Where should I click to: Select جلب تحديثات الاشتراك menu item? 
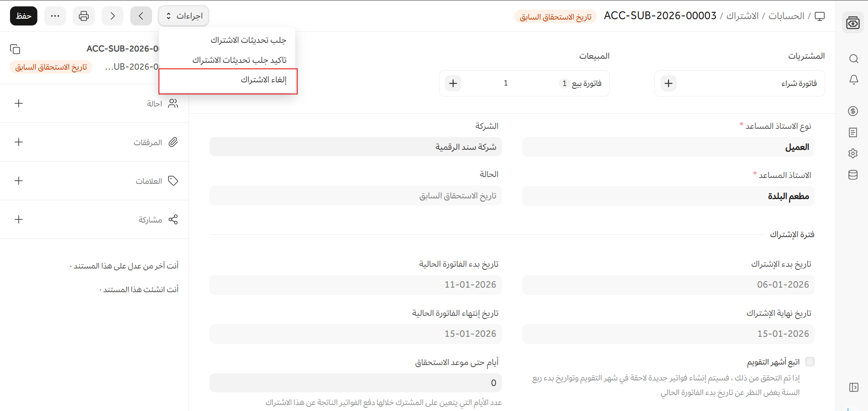click(248, 41)
